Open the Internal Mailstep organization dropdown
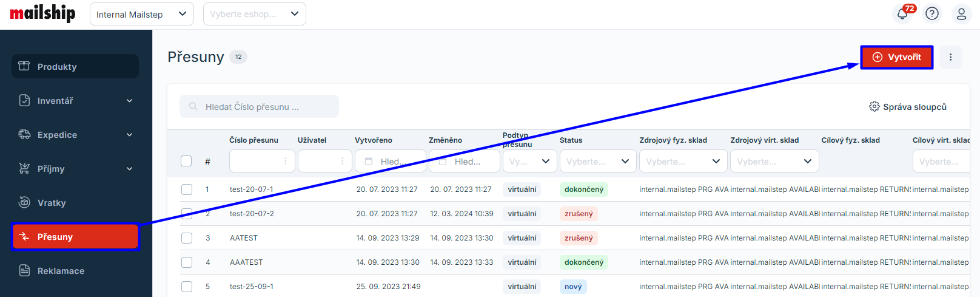The image size is (980, 297). (x=141, y=14)
